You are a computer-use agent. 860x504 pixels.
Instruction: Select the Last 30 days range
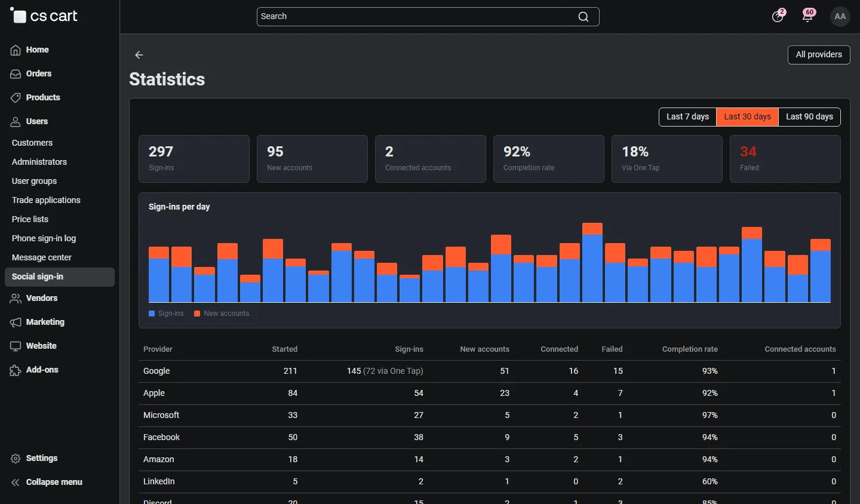tap(747, 117)
